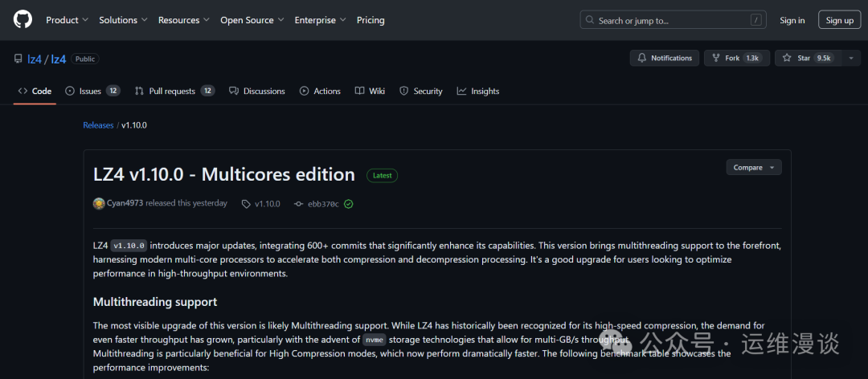The height and width of the screenshot is (379, 868).
Task: Open the v1.10.0 tag link
Action: click(268, 204)
